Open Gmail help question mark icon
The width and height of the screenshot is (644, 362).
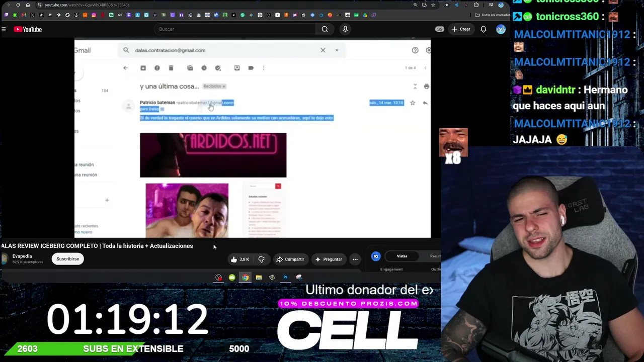coord(415,50)
